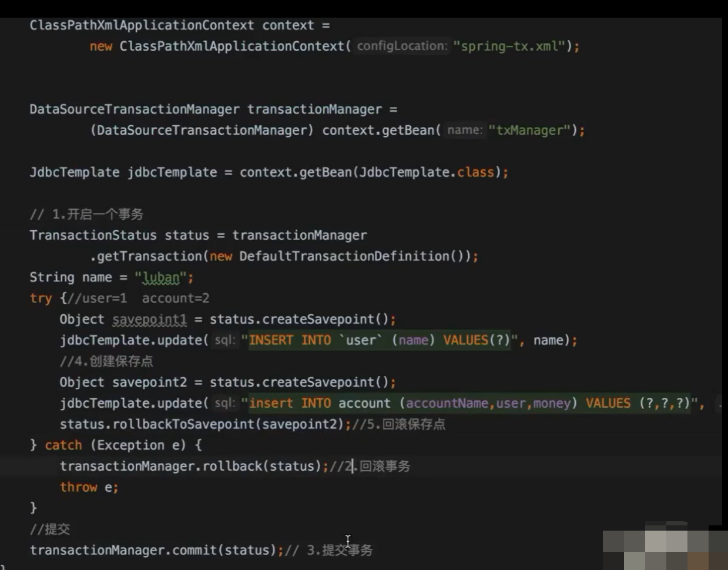
Task: Click the configLocation parameter hint
Action: [401, 46]
